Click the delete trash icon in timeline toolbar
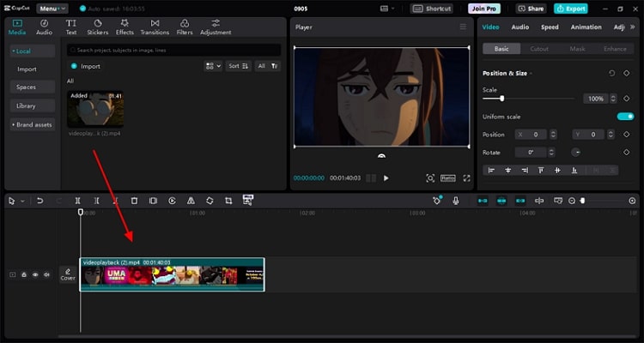 pos(134,201)
